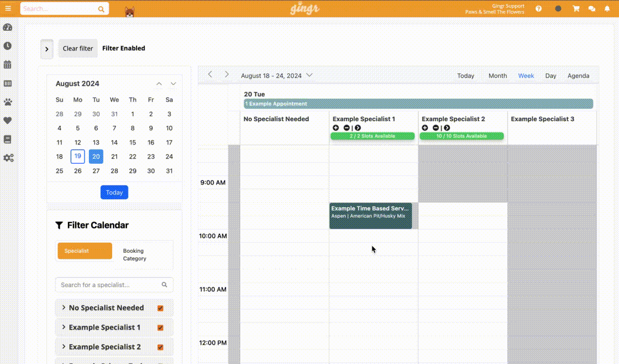Open the heart sidebar icon

coord(8,120)
